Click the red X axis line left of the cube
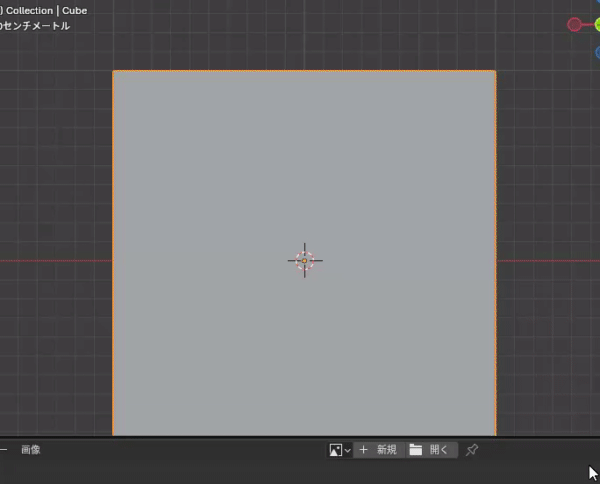This screenshot has width=600, height=484. [55, 261]
